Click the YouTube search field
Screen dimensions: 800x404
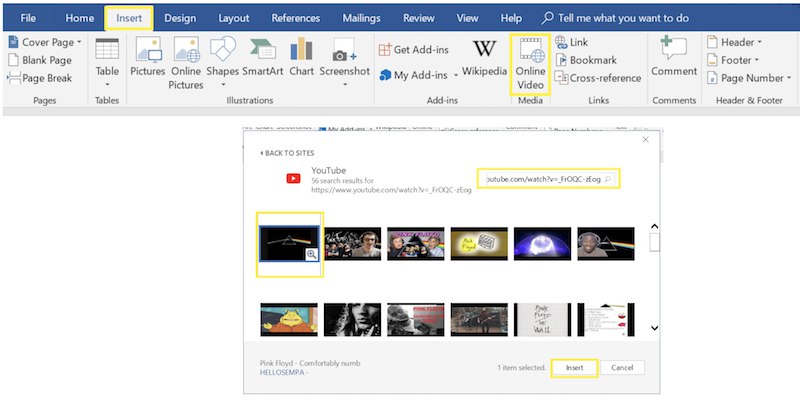548,179
